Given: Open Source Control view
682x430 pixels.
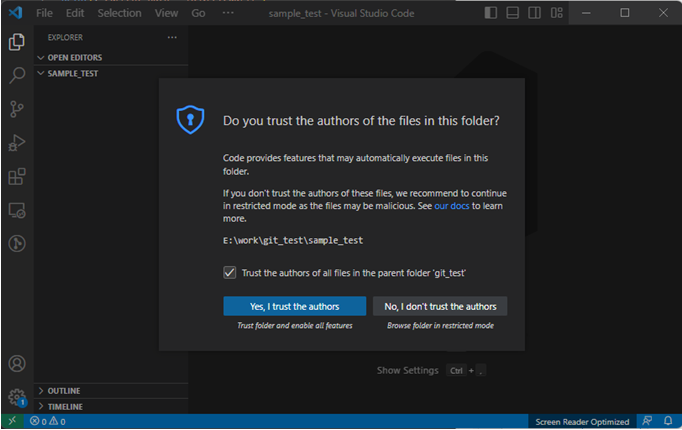Looking at the screenshot, I should click(17, 109).
